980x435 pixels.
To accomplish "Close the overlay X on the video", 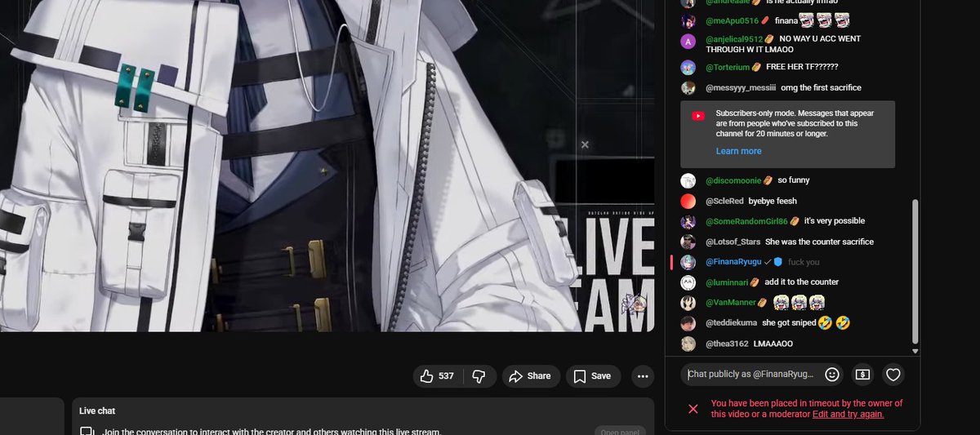I will point(585,144).
